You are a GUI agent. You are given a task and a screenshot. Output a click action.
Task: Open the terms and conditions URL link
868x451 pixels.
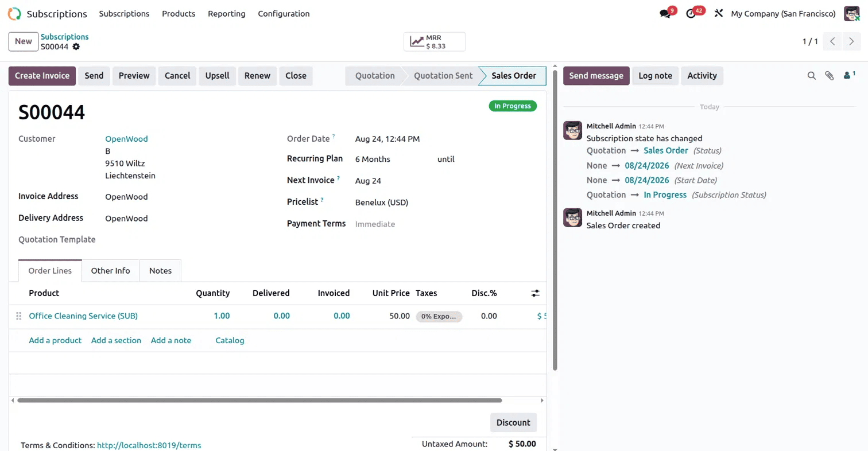[149, 445]
